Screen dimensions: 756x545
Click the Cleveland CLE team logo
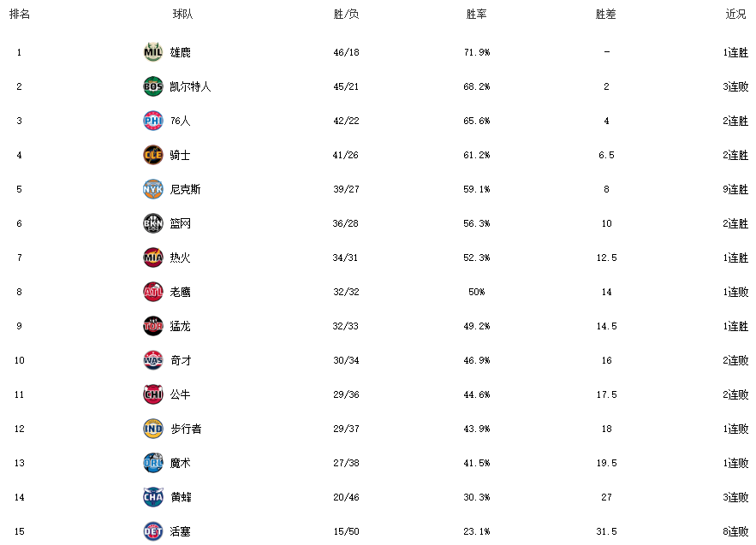(x=152, y=155)
